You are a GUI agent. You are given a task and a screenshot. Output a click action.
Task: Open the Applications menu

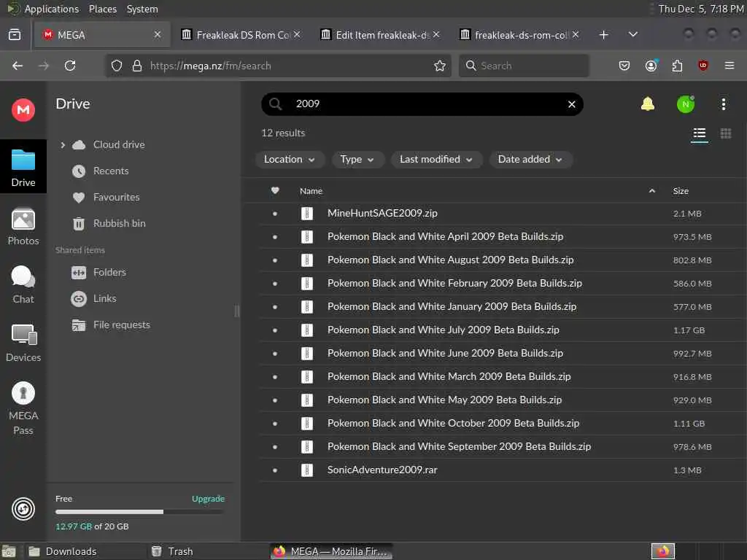coord(52,9)
